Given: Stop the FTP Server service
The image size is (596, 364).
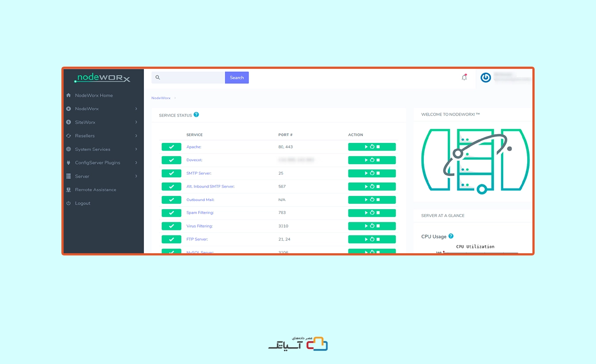Looking at the screenshot, I should click(378, 239).
